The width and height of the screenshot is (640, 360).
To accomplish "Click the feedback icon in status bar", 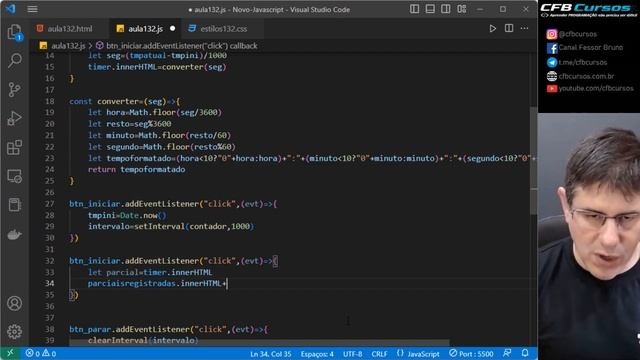I will coord(507,353).
